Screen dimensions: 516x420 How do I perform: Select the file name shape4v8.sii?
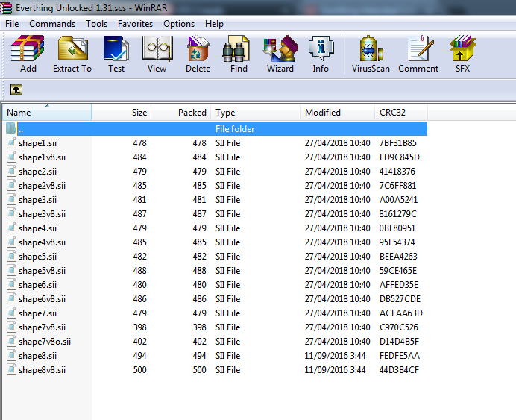(x=42, y=242)
